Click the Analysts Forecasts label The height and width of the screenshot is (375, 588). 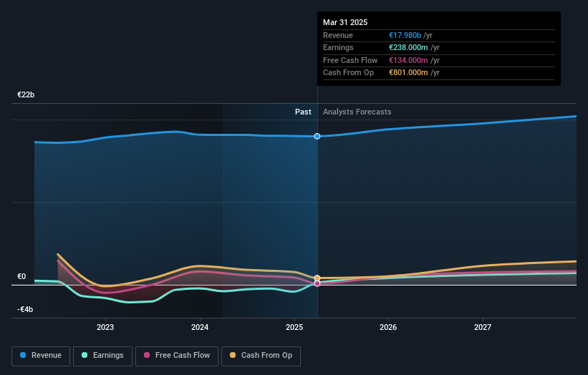tap(357, 112)
